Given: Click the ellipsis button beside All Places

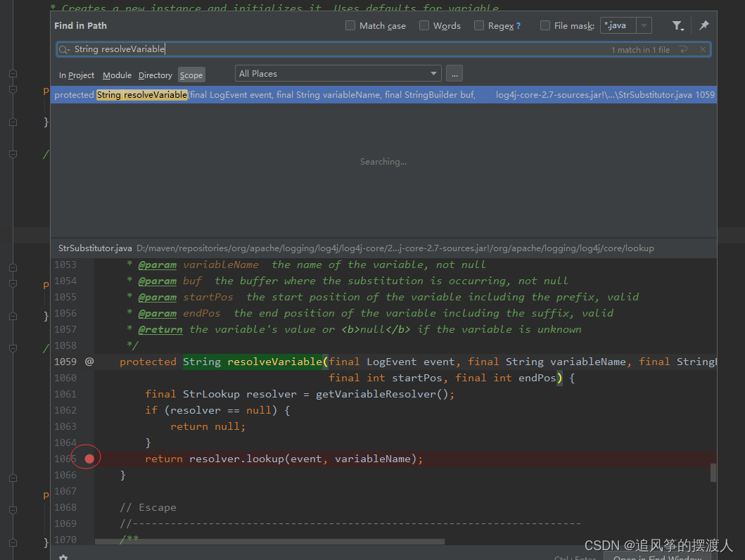Looking at the screenshot, I should pos(454,74).
